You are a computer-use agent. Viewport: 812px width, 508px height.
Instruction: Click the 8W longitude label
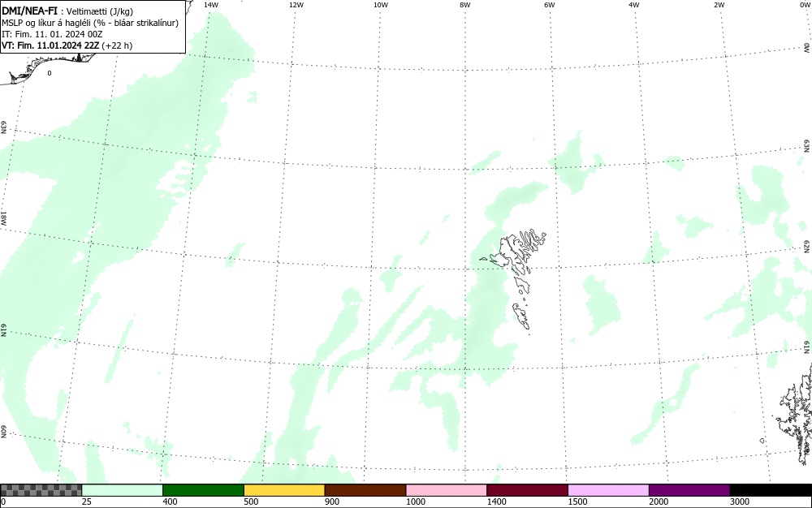465,5
